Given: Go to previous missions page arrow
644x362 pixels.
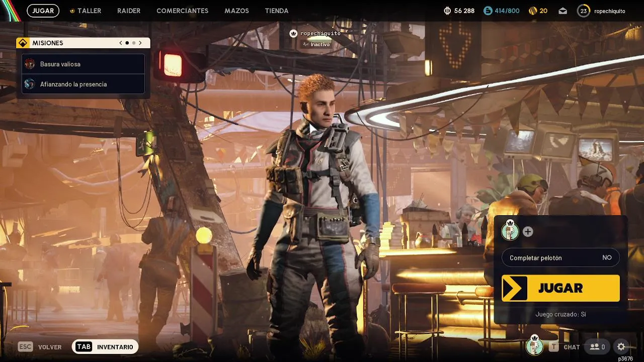Looking at the screenshot, I should tap(121, 43).
